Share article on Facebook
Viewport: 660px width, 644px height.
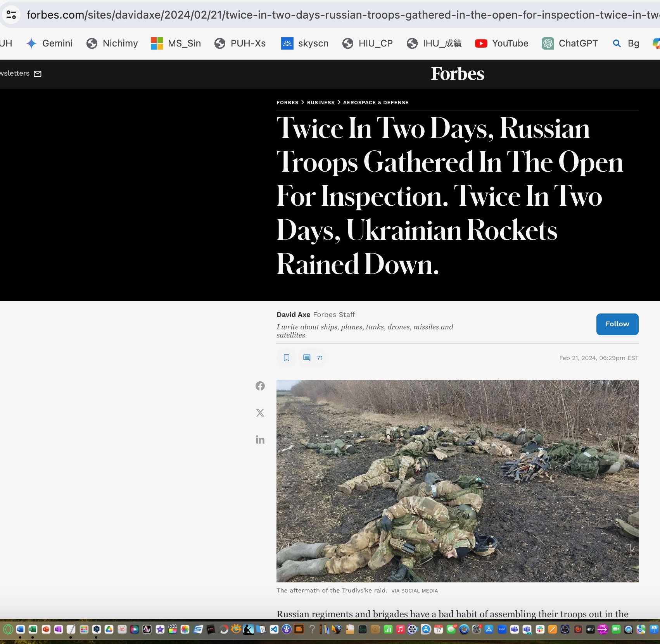(260, 386)
